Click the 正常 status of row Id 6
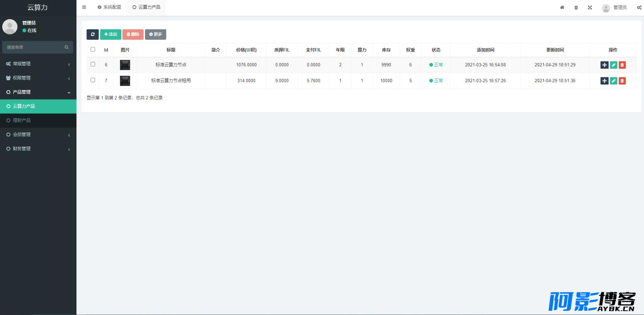 436,65
